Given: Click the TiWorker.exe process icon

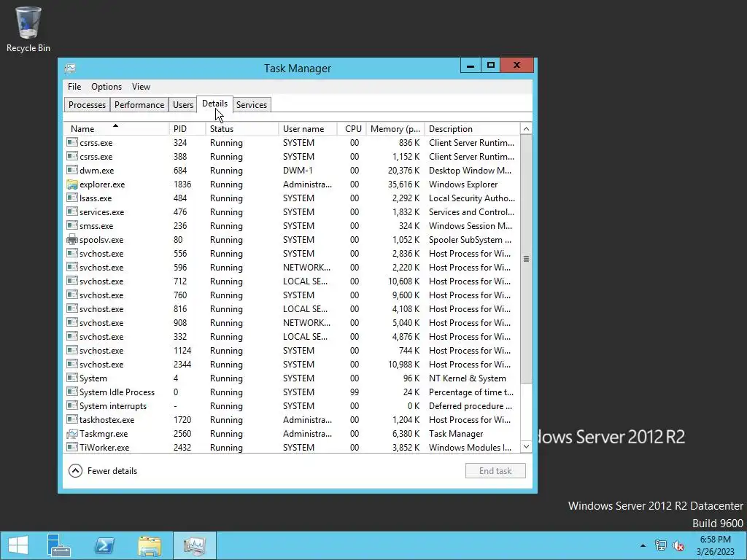Looking at the screenshot, I should point(72,447).
